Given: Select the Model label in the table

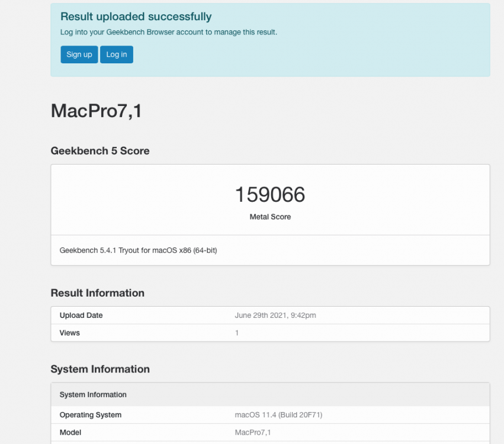Looking at the screenshot, I should [x=70, y=432].
